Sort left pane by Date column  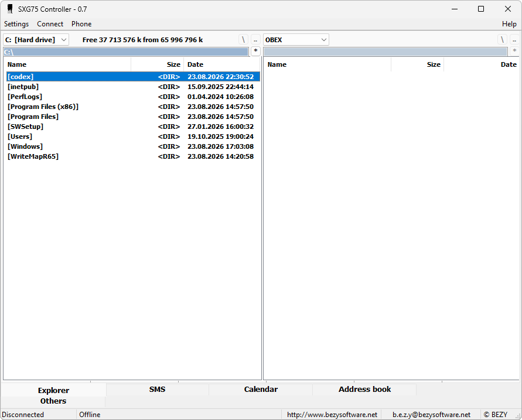[221, 64]
